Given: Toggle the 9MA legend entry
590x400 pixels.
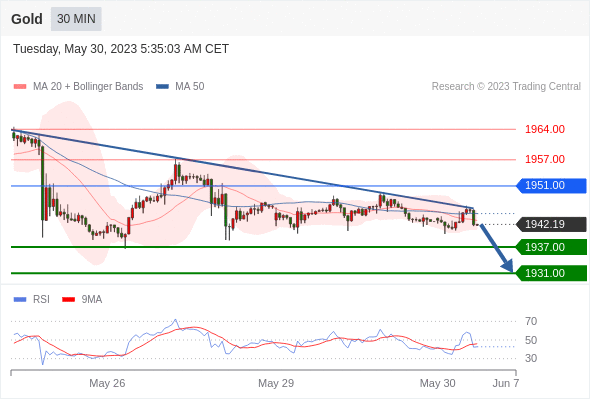Looking at the screenshot, I should [82, 300].
